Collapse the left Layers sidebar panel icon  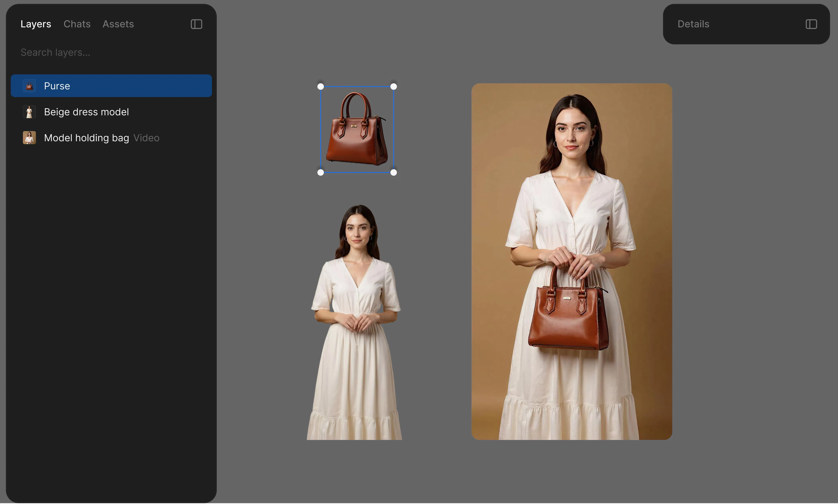tap(196, 24)
